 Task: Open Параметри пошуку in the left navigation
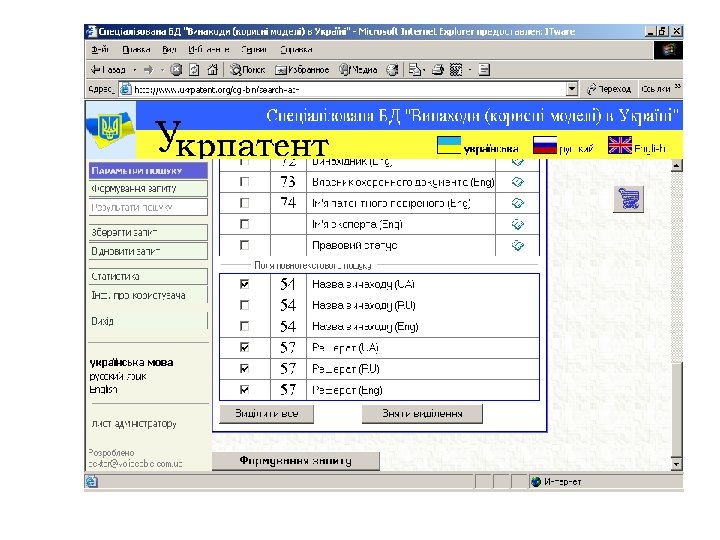148,171
